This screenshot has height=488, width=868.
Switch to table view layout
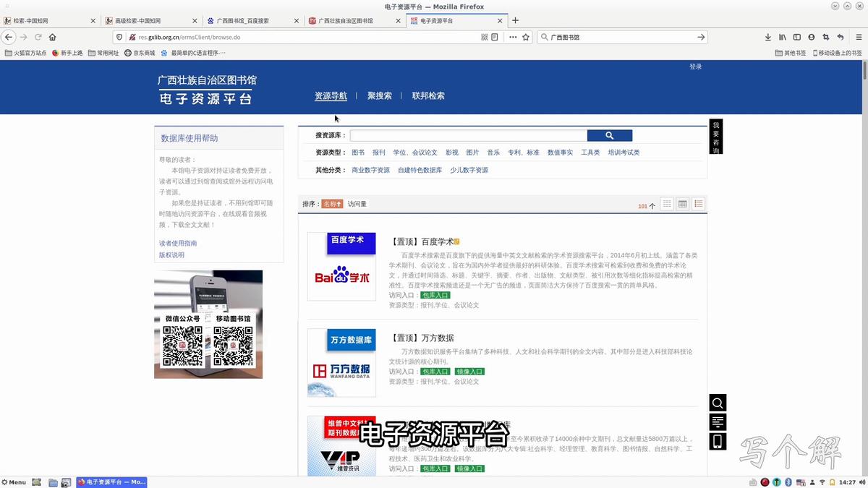pos(682,203)
